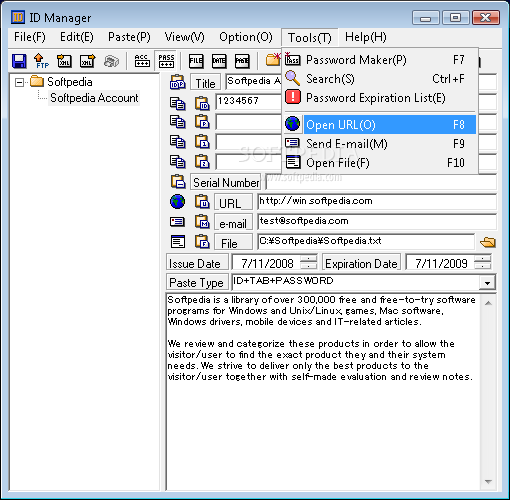Close the open Tools(T) menu
The width and height of the screenshot is (510, 500).
pos(310,38)
